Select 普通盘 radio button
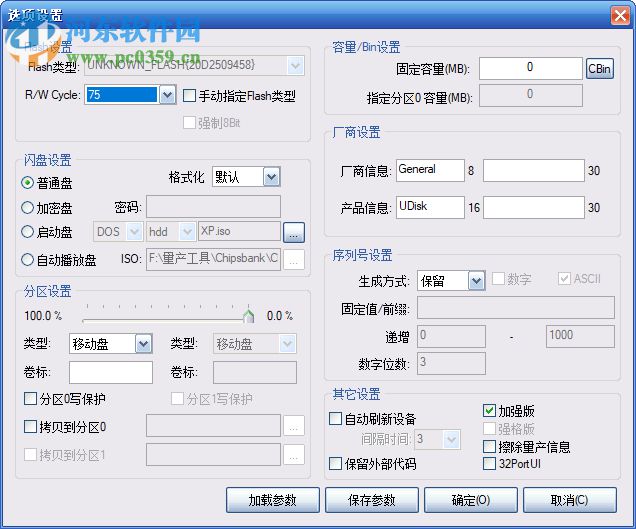Viewport: 636px width, 529px height. pos(47,183)
